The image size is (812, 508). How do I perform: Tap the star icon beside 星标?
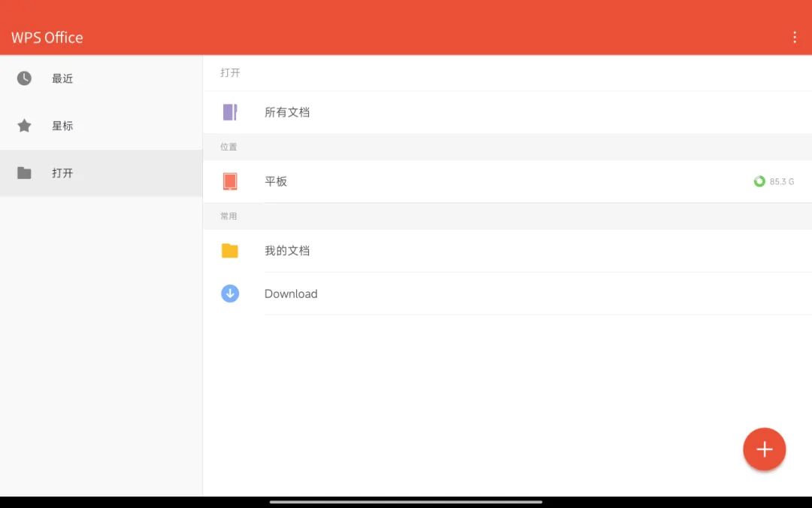pyautogui.click(x=24, y=126)
